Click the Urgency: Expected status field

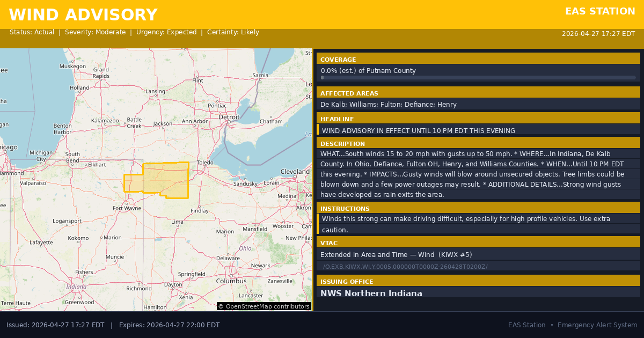click(166, 32)
